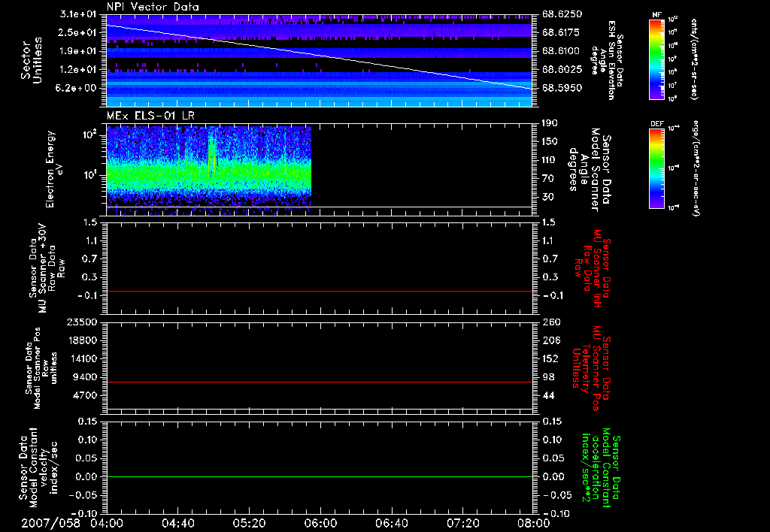The width and height of the screenshot is (770, 532).
Task: Click the "68.6250" sun elevation tick value
Action: (x=562, y=14)
